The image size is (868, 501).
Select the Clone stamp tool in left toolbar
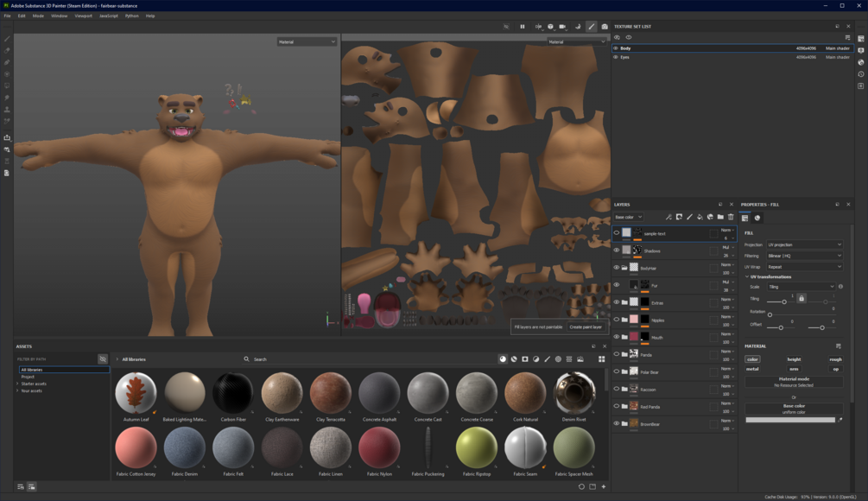(7, 109)
